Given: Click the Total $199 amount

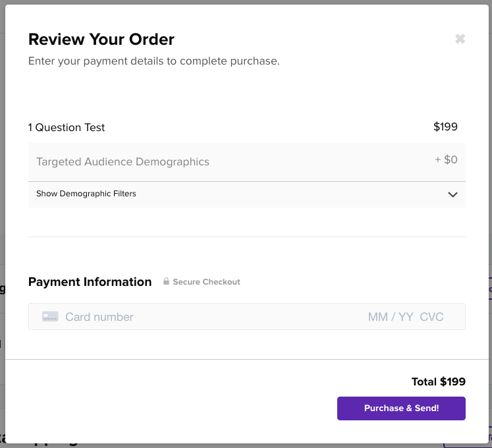Looking at the screenshot, I should (438, 381).
